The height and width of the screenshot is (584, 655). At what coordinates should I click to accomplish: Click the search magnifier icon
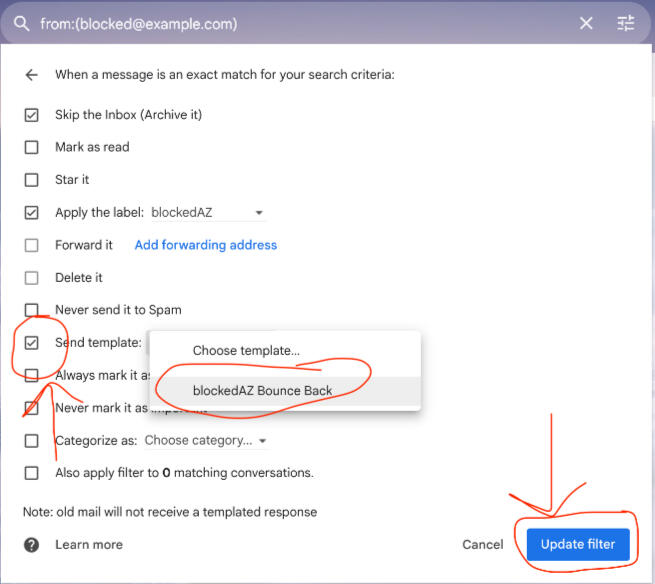click(x=21, y=23)
